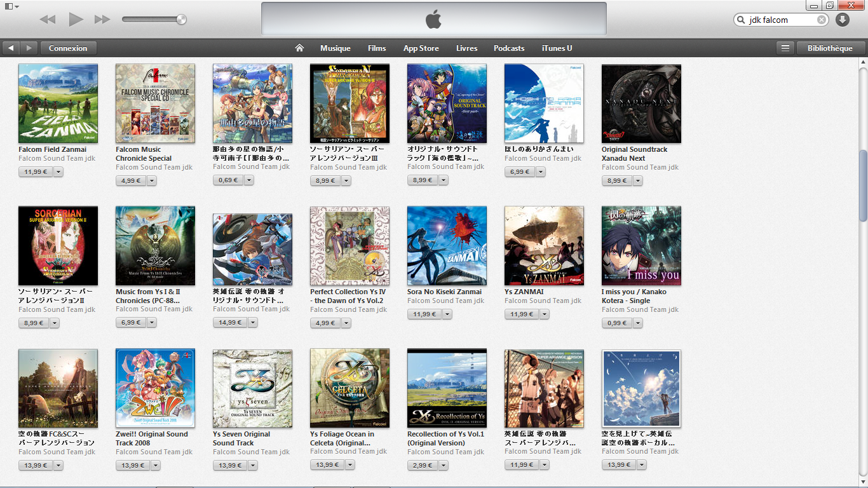Click the search magnifier icon
868x488 pixels.
pos(742,20)
